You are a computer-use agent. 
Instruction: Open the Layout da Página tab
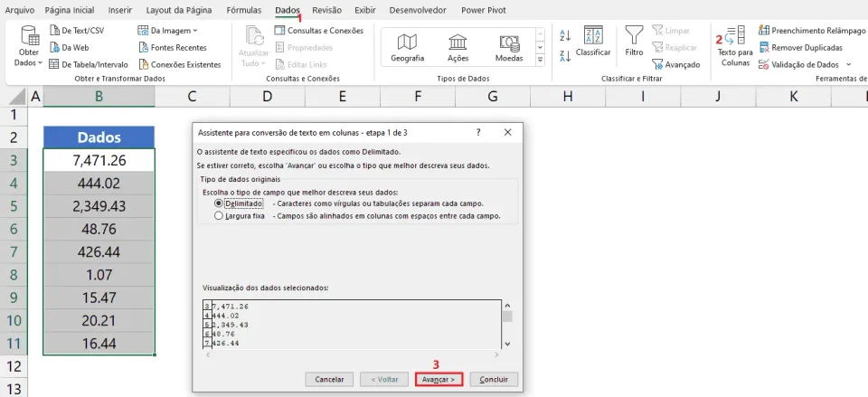180,10
